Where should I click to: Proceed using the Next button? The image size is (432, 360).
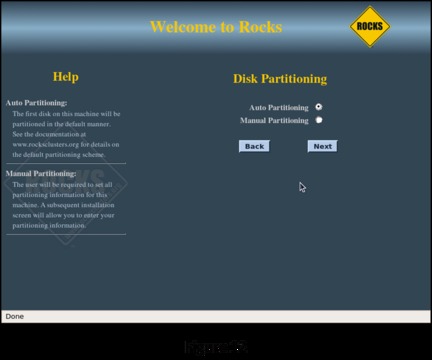[322, 146]
